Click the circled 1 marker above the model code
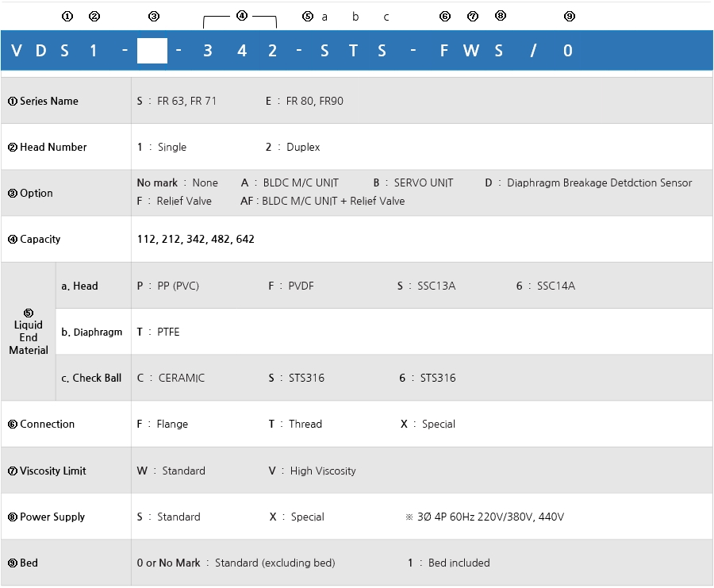714x588 pixels. coord(67,16)
